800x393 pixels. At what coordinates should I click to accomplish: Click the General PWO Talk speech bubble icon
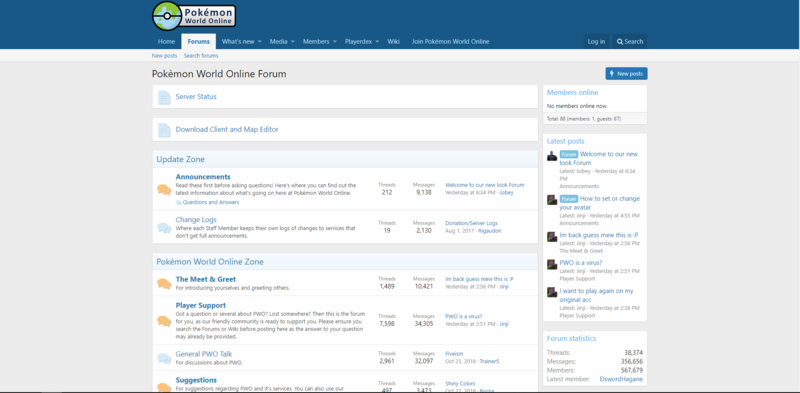[x=164, y=358]
